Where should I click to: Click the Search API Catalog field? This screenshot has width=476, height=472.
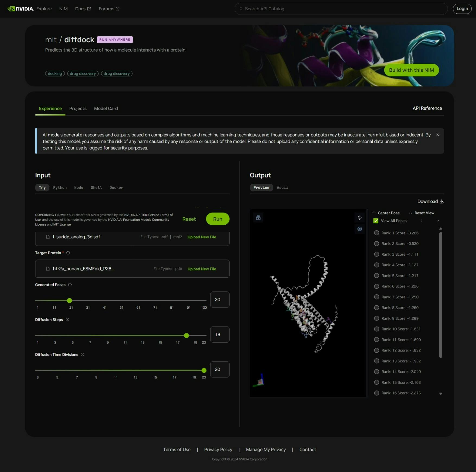[x=341, y=9]
